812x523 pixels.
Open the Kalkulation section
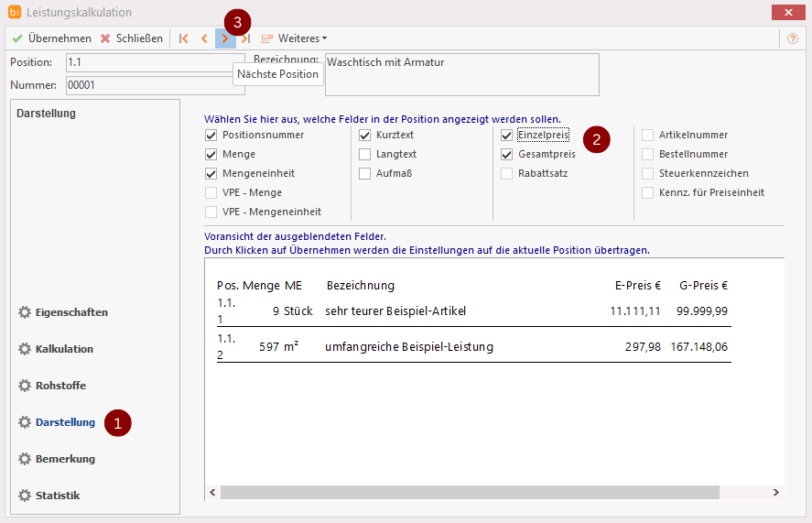pos(64,349)
